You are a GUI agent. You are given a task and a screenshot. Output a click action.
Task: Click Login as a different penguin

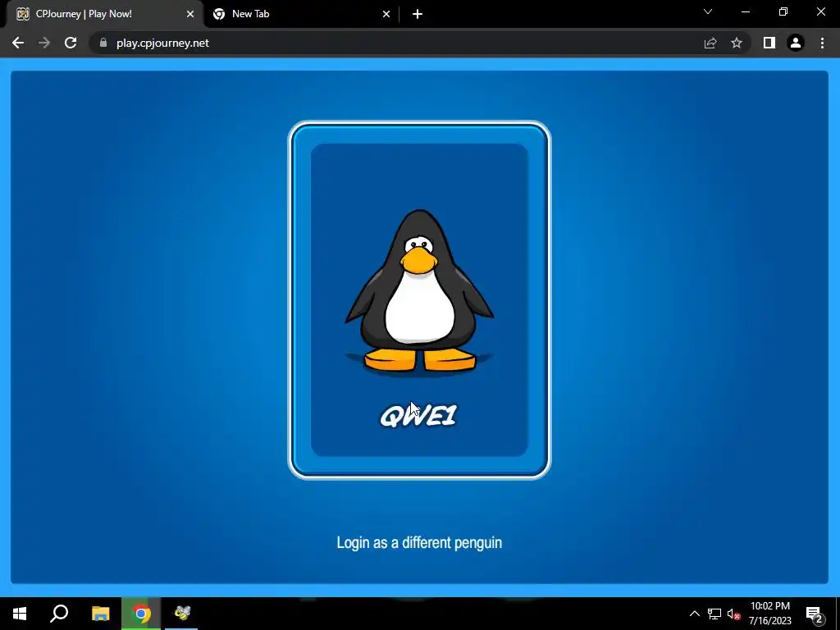pos(419,543)
